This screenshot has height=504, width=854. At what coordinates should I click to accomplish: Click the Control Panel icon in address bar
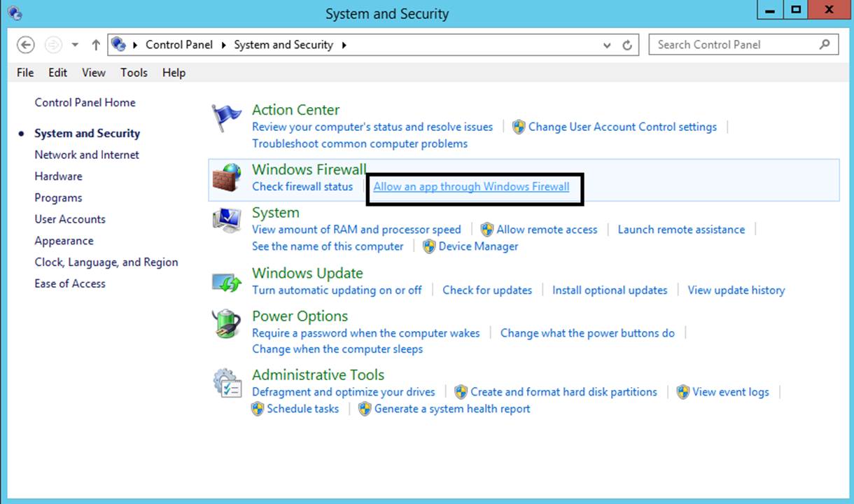pyautogui.click(x=119, y=45)
